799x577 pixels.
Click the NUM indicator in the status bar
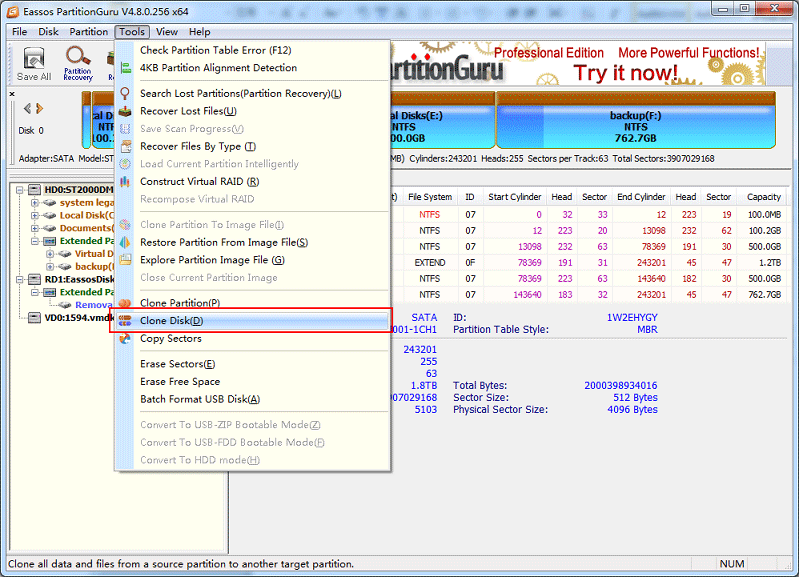732,564
